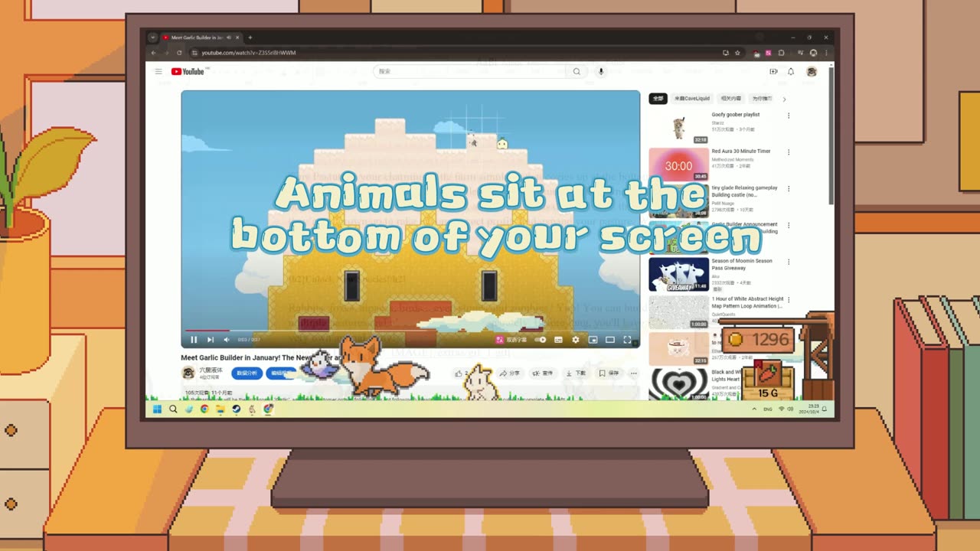The width and height of the screenshot is (980, 551).
Task: Open video settings gear
Action: [576, 340]
